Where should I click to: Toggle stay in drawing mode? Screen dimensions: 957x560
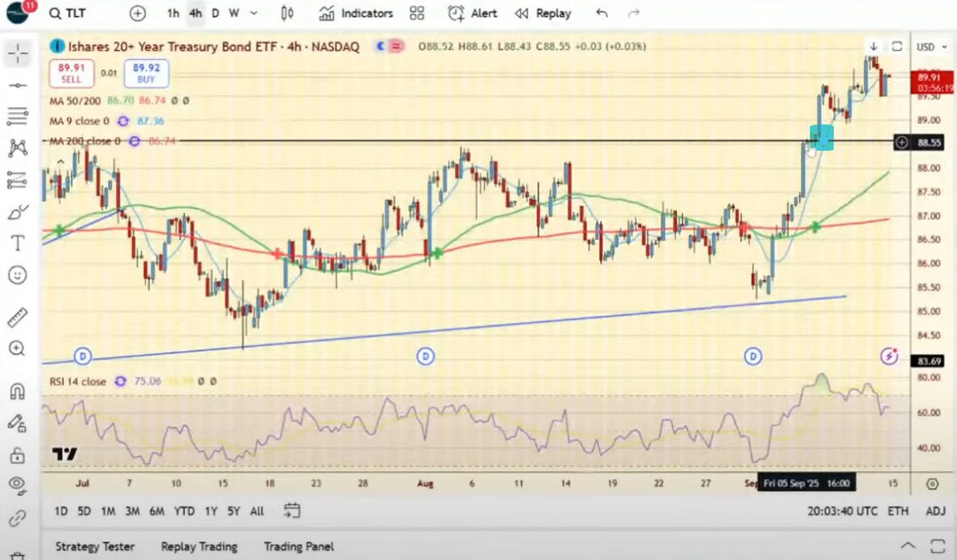pos(17,423)
